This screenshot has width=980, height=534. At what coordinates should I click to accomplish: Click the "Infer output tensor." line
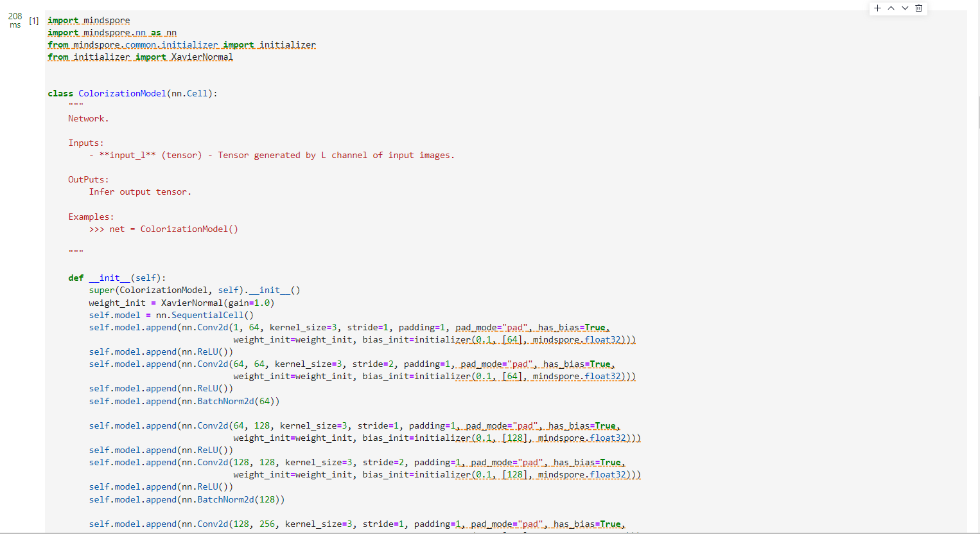click(140, 192)
